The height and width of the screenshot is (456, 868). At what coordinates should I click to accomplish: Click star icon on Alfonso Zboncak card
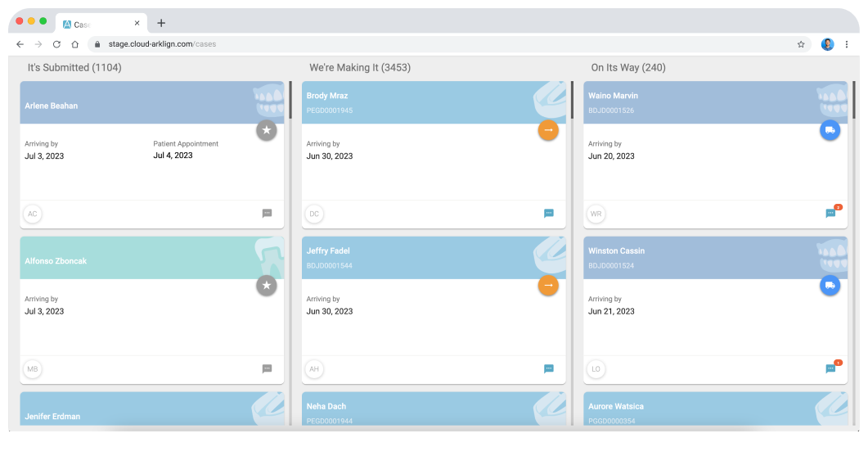tap(266, 286)
